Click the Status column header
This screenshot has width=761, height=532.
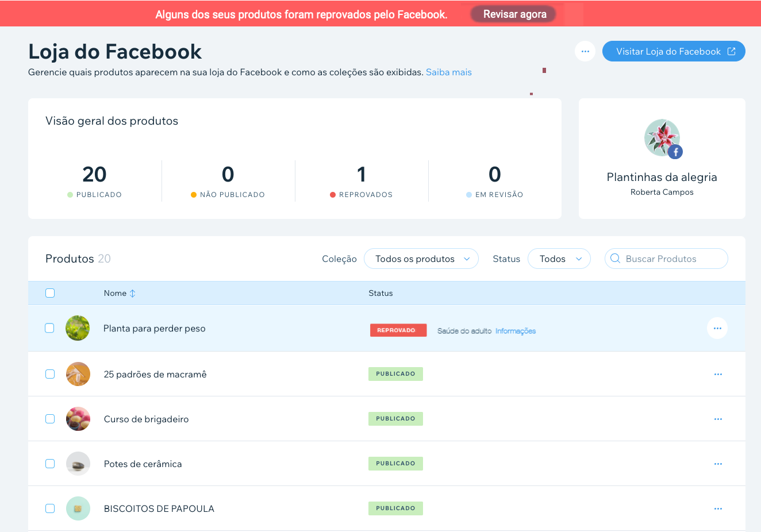[380, 293]
